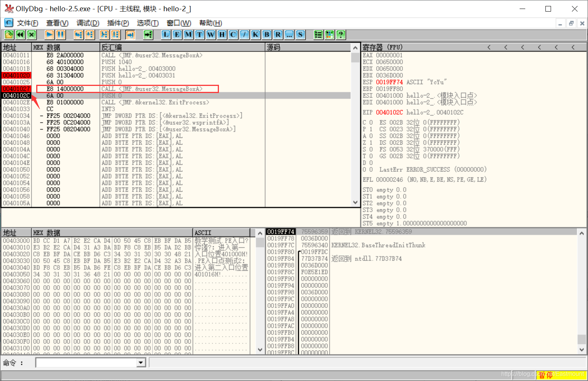Click the EAX 00000001 register value

click(389, 55)
